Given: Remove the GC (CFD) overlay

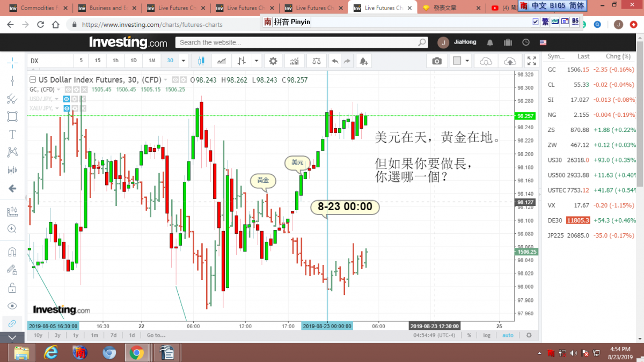Looking at the screenshot, I should pos(85,90).
